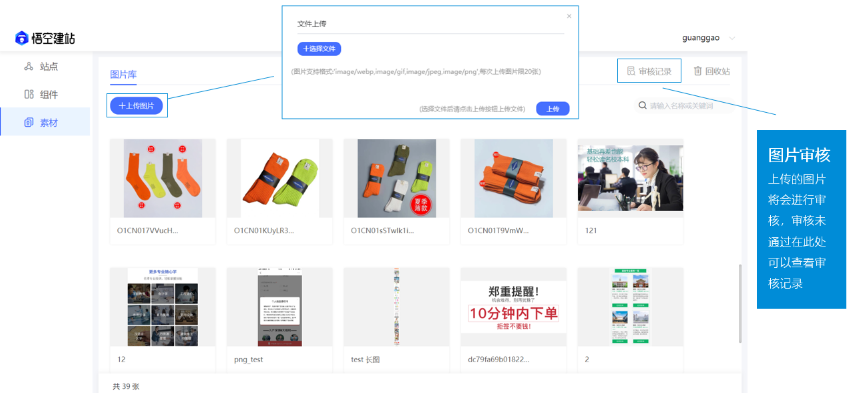The image size is (849, 394).
Task: Open the 站点 menu item
Action: pyautogui.click(x=45, y=67)
